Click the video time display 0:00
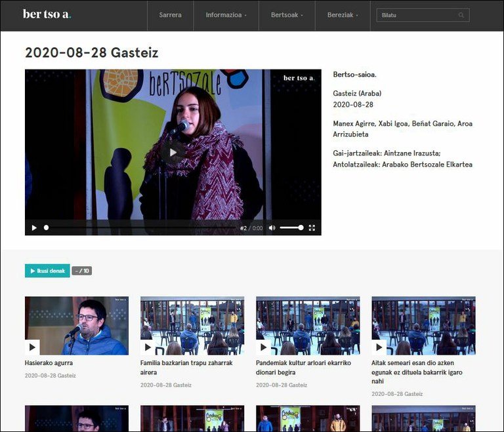This screenshot has width=504, height=432. coord(257,228)
